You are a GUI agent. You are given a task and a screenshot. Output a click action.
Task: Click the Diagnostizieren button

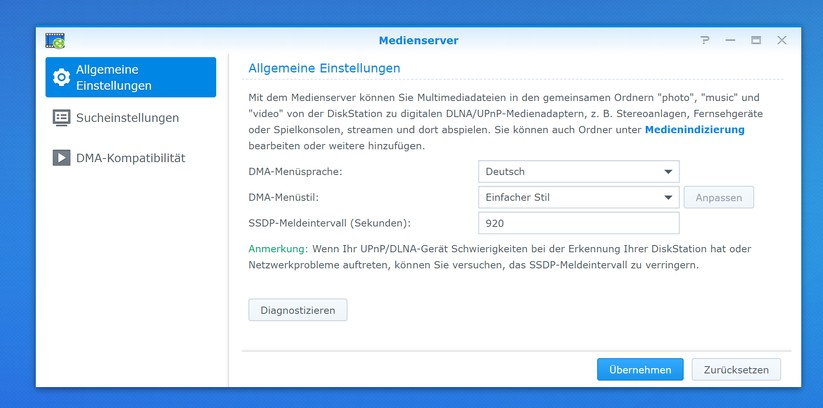pos(298,310)
